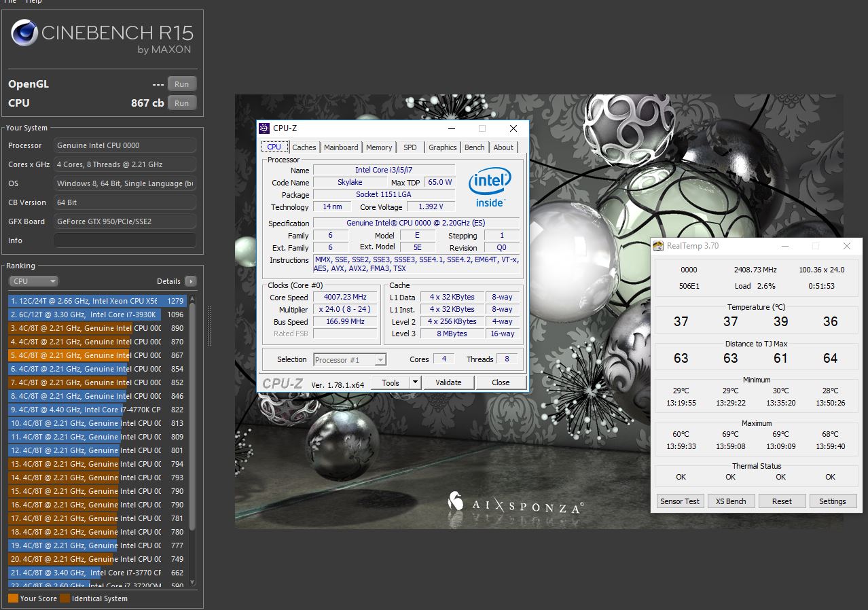Viewport: 868px width, 610px height.
Task: Click the Load 2.6% reading
Action: 755,286
